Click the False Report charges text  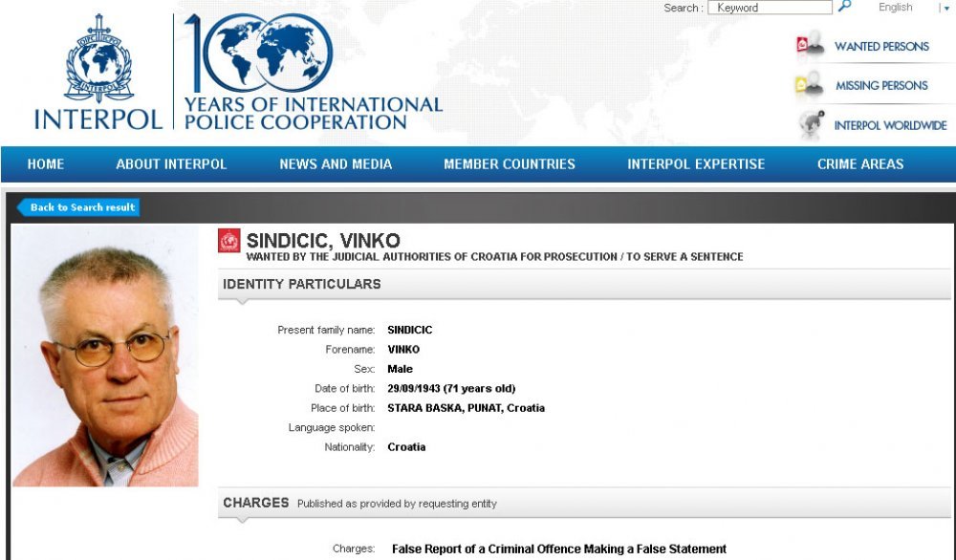pos(559,549)
